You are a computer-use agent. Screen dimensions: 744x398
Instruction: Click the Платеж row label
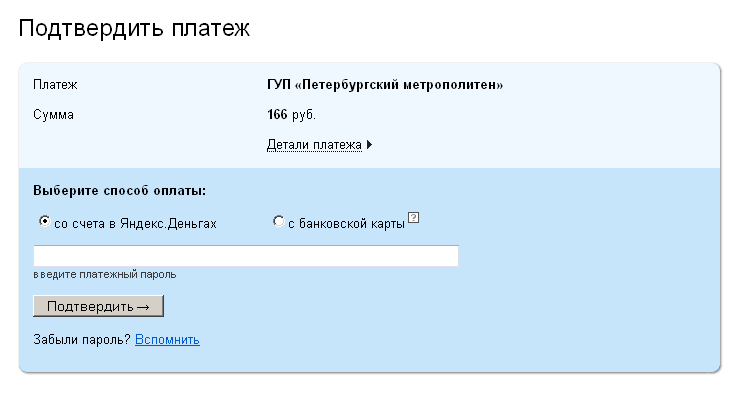pyautogui.click(x=55, y=85)
